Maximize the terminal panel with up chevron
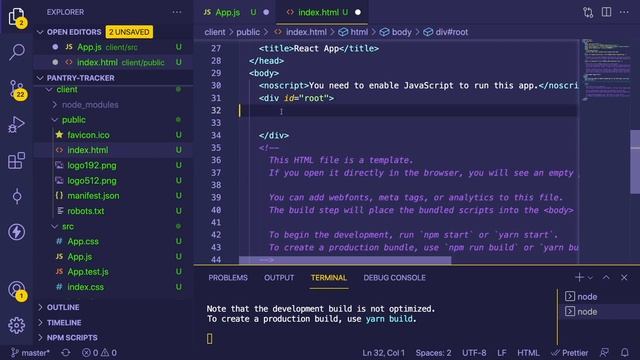This screenshot has height=360, width=640. pyautogui.click(x=606, y=278)
